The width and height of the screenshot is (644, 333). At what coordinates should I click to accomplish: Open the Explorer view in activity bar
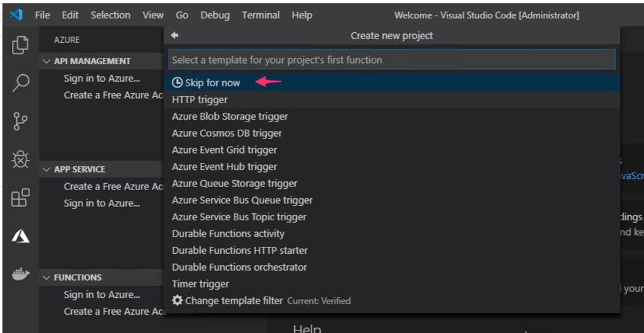tap(20, 45)
